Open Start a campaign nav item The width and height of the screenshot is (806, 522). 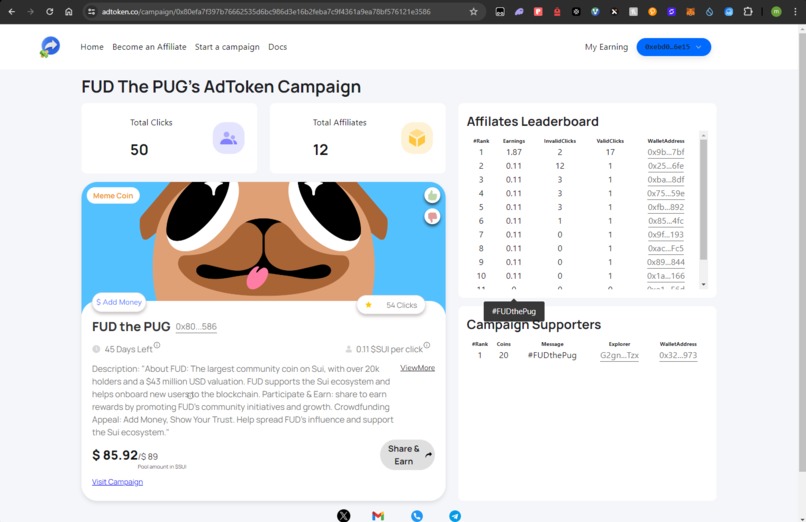pos(227,47)
